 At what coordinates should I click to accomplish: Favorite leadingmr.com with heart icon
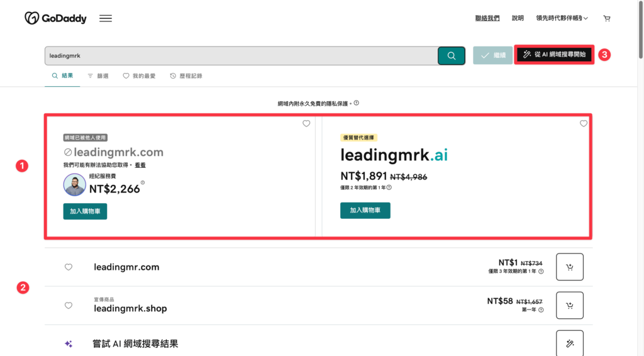click(x=69, y=267)
